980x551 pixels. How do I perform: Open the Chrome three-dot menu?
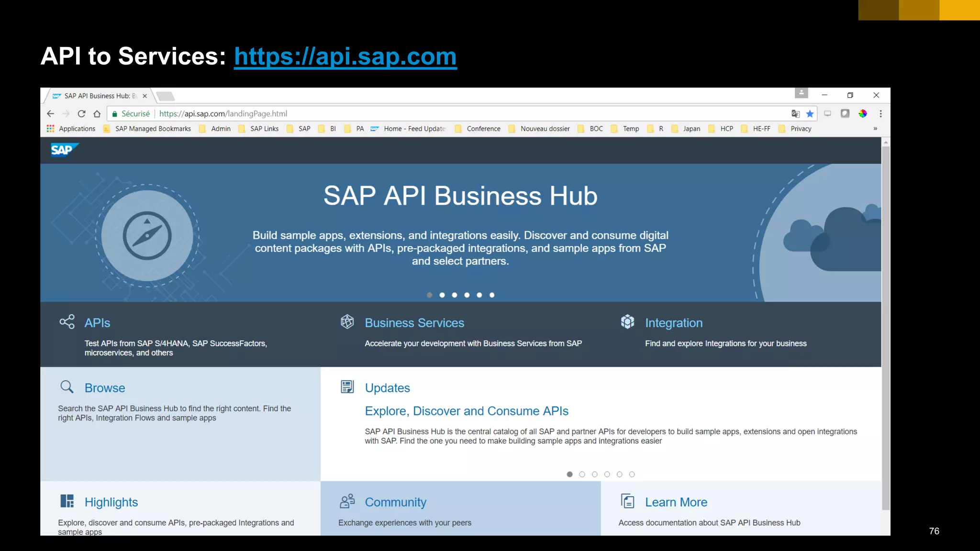click(880, 113)
